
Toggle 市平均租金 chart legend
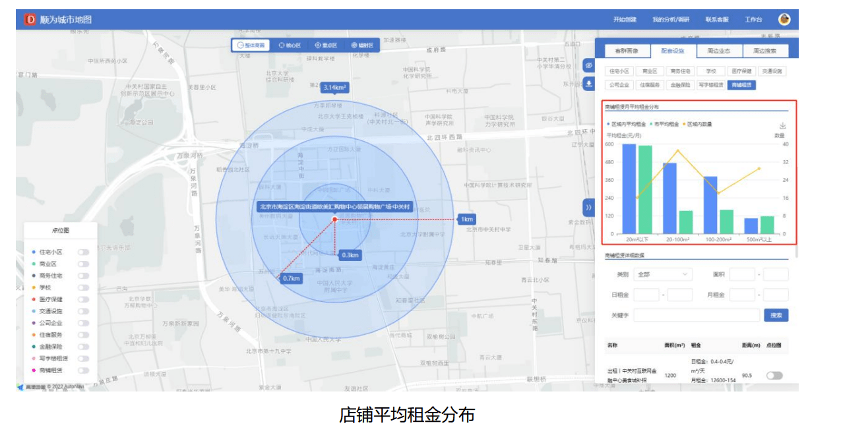click(664, 124)
